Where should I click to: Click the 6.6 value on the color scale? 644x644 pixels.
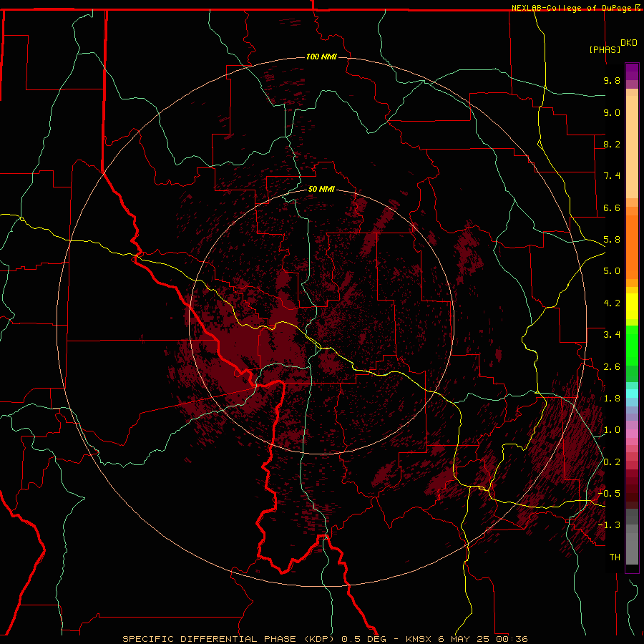[612, 208]
